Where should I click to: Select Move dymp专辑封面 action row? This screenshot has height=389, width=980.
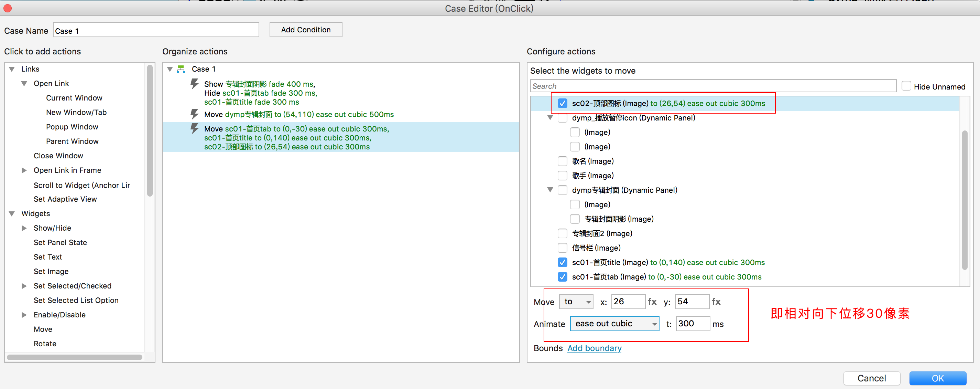(x=341, y=114)
